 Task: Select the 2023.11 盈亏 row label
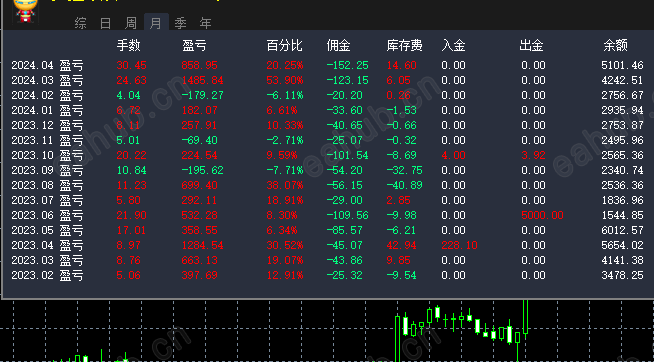point(47,141)
